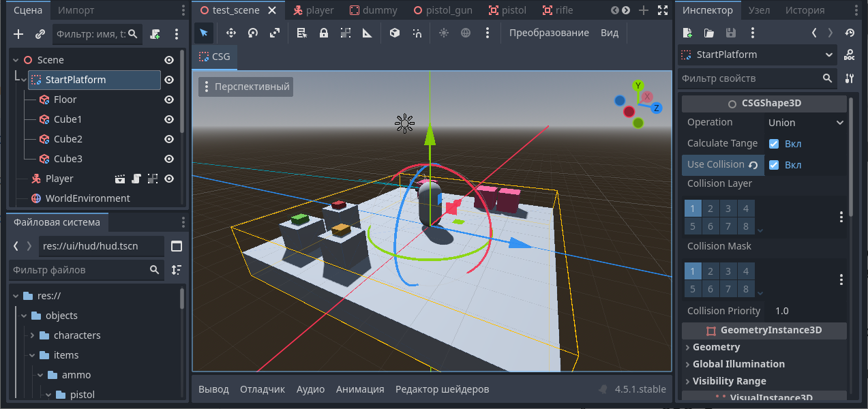Lock the selected node with padlock icon
The height and width of the screenshot is (409, 868).
pos(324,33)
